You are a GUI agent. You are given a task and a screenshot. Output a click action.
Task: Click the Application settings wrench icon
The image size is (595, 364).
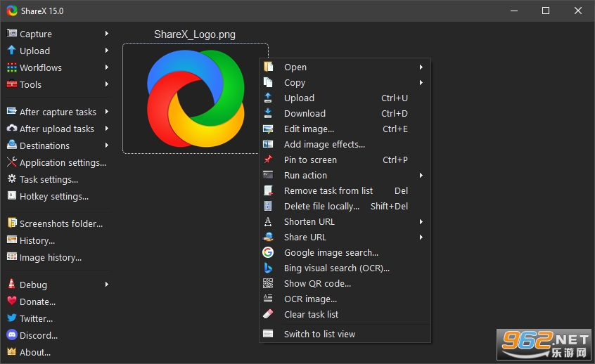(x=12, y=162)
